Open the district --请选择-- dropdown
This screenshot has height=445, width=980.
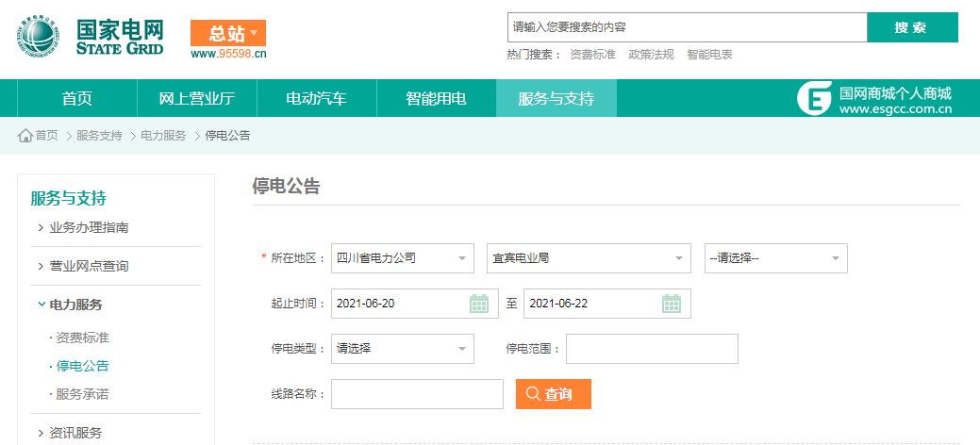point(775,258)
